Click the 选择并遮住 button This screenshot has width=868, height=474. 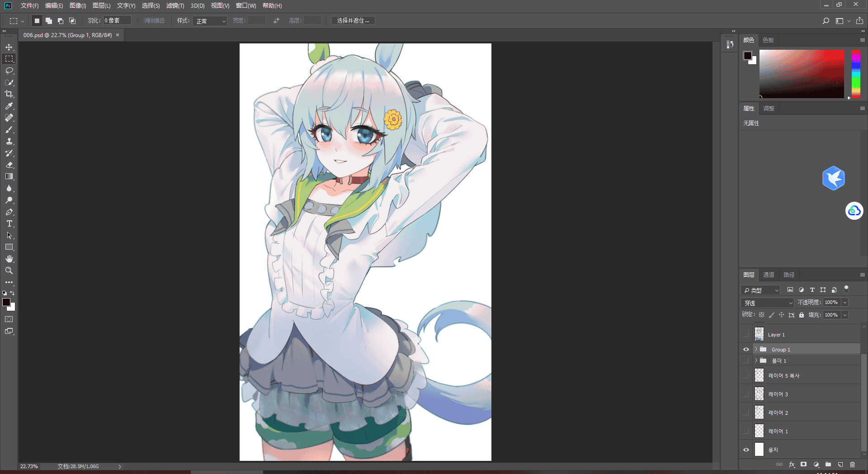point(353,21)
